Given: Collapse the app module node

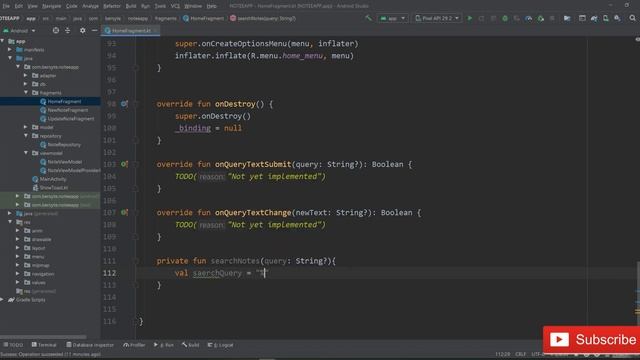Looking at the screenshot, I should 3,41.
